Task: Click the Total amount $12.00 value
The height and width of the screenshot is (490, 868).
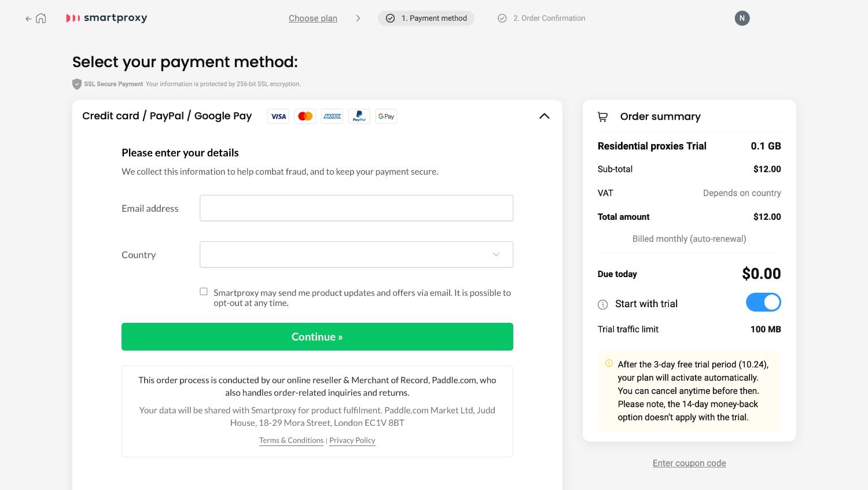Action: click(x=767, y=217)
